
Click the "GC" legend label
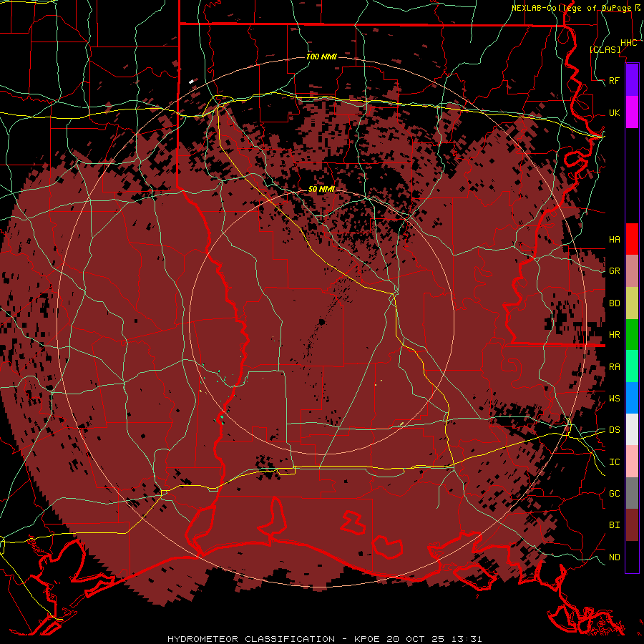pos(614,494)
